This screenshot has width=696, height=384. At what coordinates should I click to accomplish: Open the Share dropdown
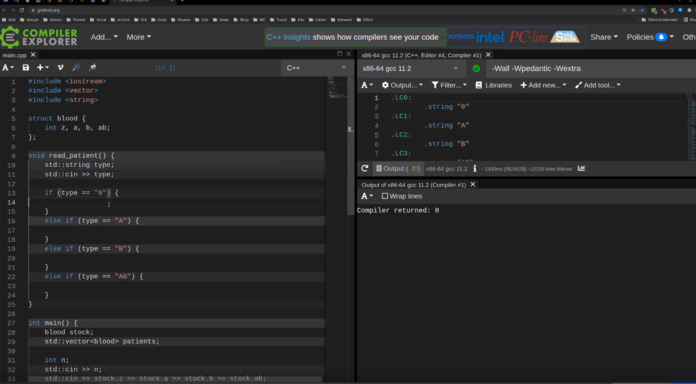(604, 37)
